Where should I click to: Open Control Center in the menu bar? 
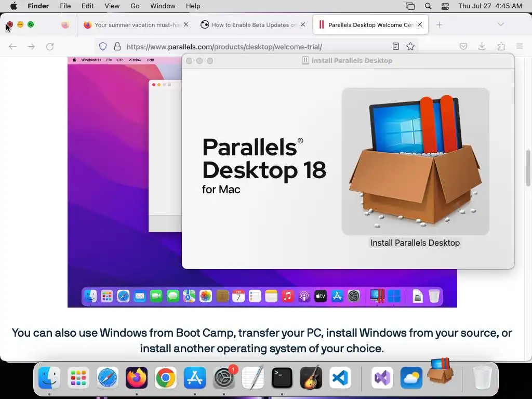pyautogui.click(x=445, y=6)
